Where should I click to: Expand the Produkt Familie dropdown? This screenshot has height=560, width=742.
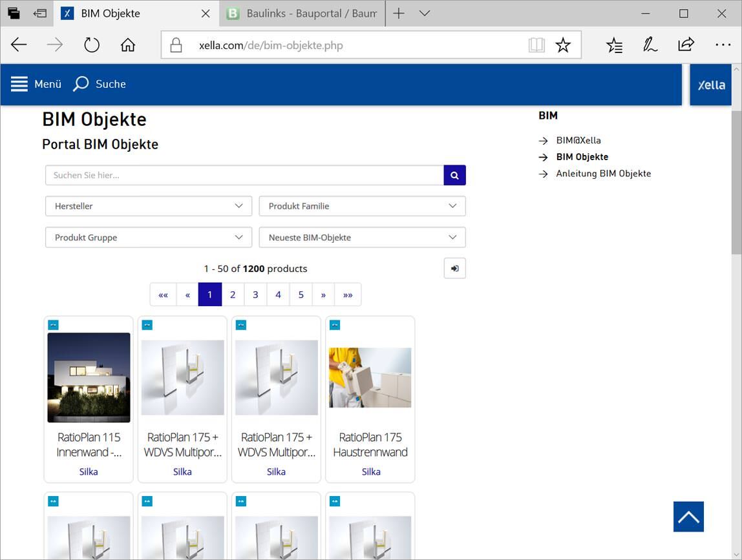(x=363, y=206)
